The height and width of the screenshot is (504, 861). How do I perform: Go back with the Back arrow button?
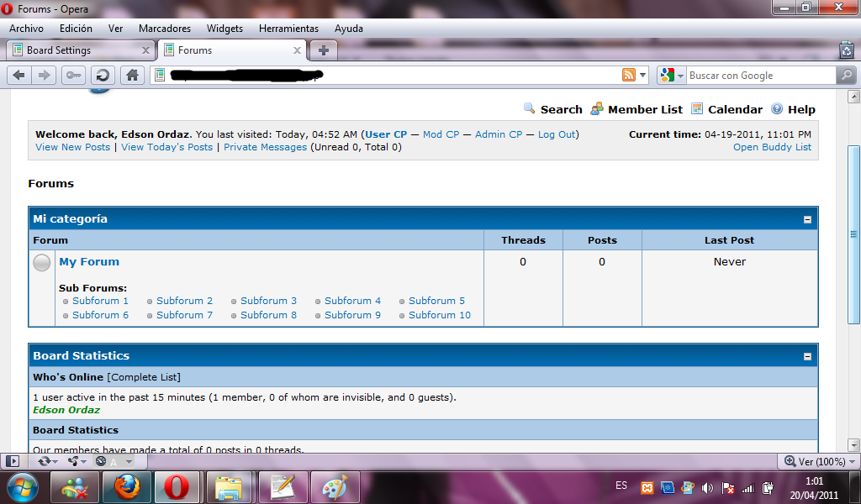(x=19, y=75)
